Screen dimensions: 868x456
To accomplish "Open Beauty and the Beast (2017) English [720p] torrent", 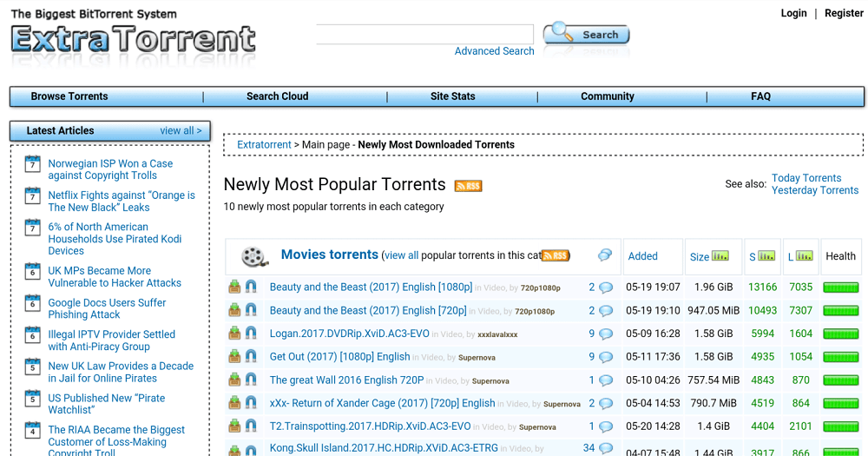I will [368, 310].
